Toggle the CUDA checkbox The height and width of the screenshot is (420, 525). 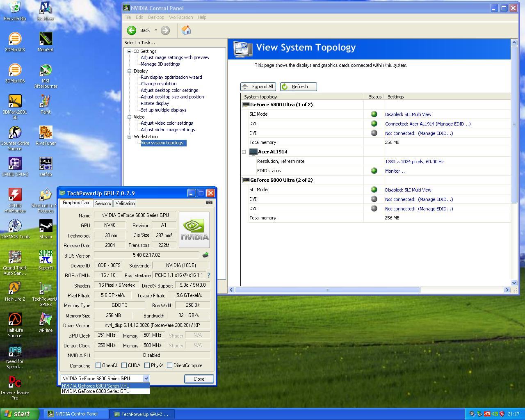[x=124, y=365]
